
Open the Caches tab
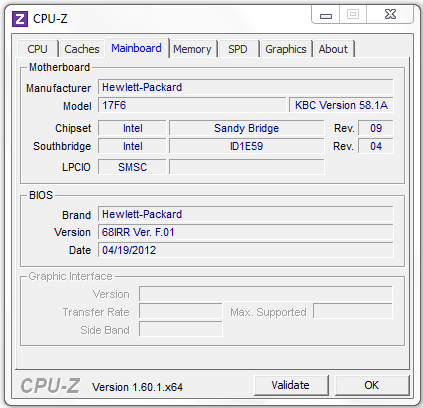82,49
